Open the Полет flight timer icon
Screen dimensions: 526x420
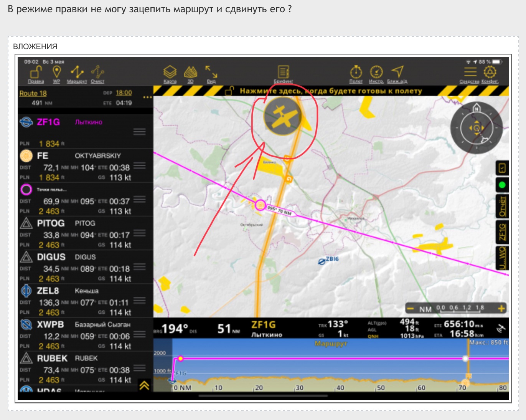(356, 73)
